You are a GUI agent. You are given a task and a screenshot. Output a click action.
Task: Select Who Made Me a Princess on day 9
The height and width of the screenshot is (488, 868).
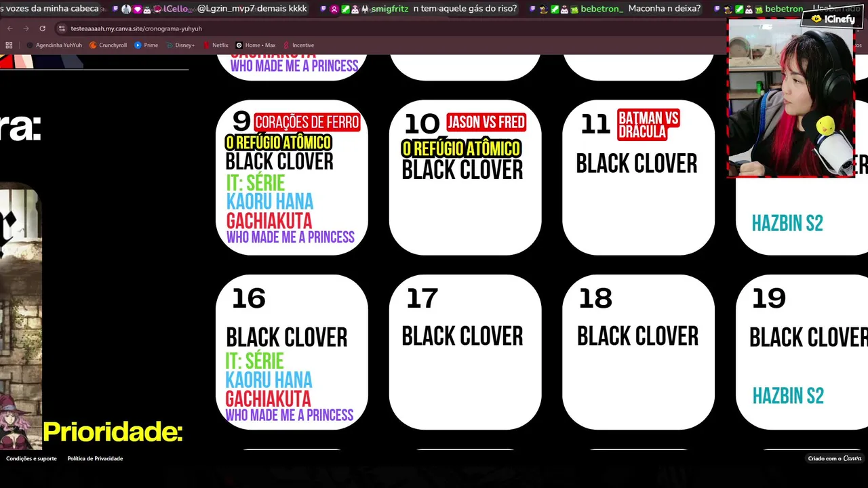pyautogui.click(x=290, y=237)
